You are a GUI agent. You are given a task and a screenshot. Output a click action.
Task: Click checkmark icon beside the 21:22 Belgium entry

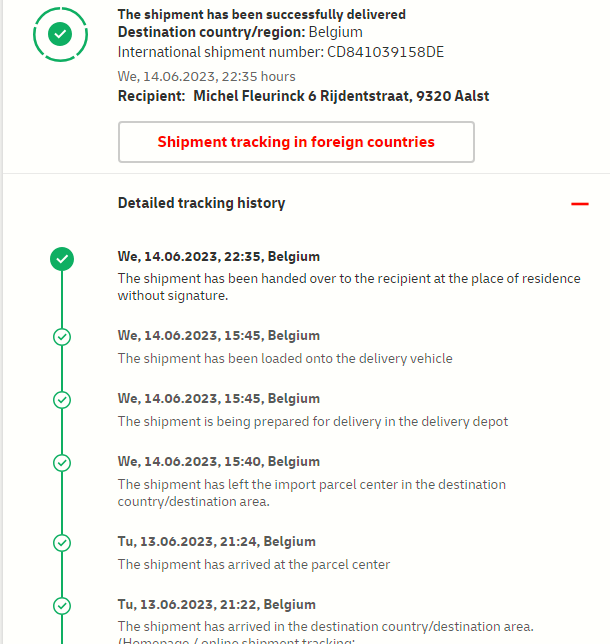62,606
